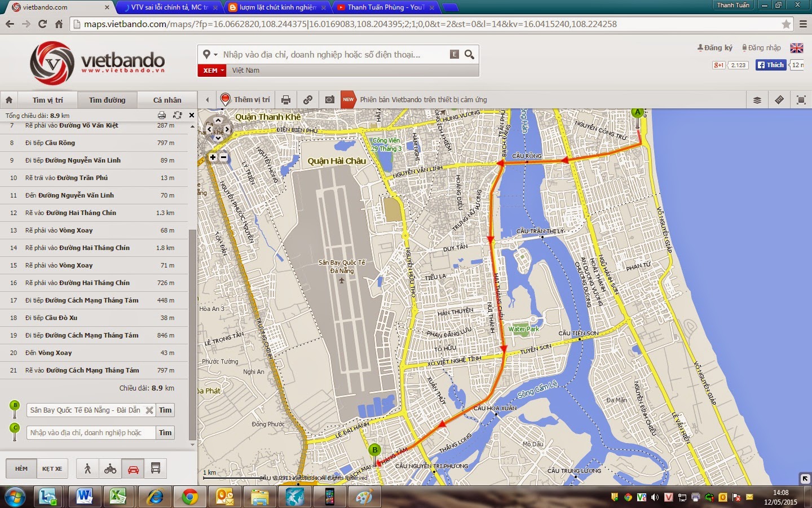812x508 pixels.
Task: Choose car travel mode
Action: [133, 468]
